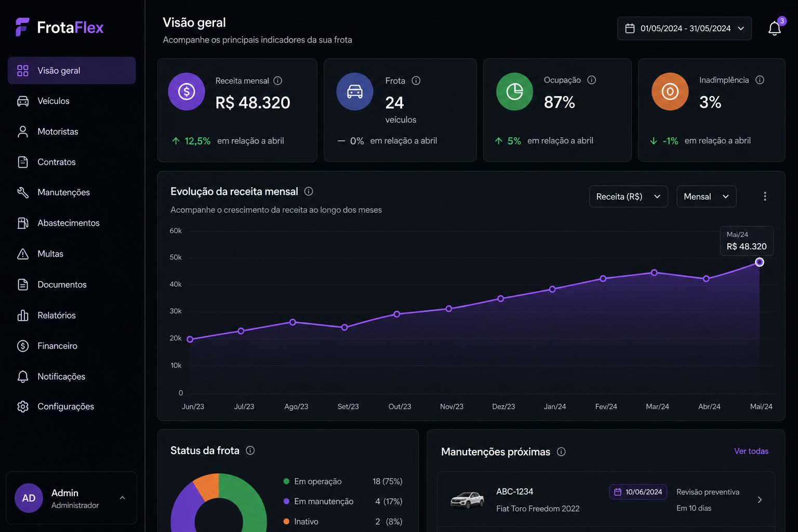Image resolution: width=798 pixels, height=532 pixels.
Task: Select the Em operação green legend dot
Action: [x=286, y=481]
